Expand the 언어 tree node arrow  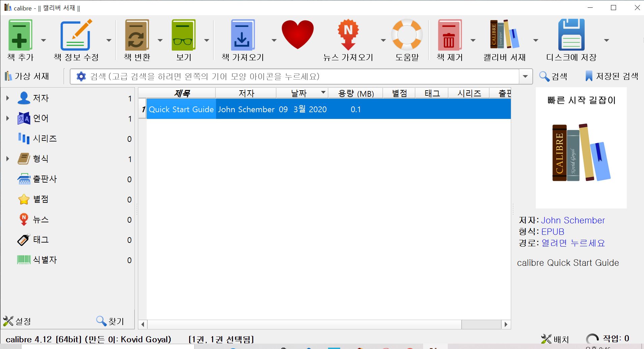tap(7, 118)
